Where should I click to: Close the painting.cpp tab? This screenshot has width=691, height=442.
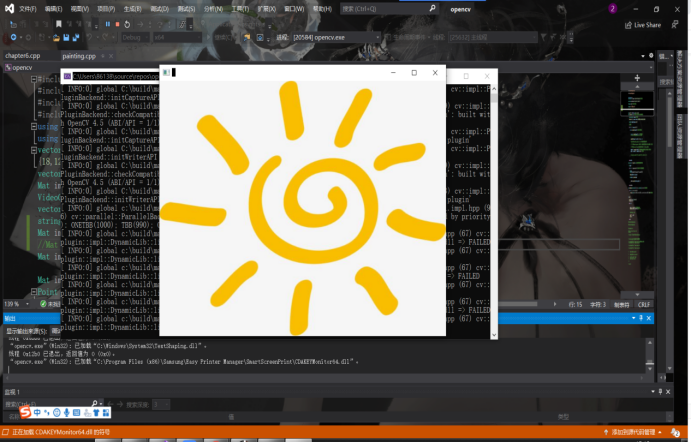click(111, 56)
